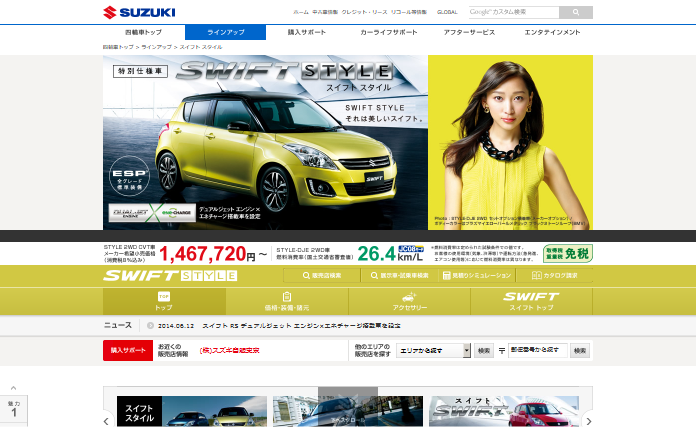696x427 pixels.
Task: Click the red 購入サポート button
Action: click(128, 350)
